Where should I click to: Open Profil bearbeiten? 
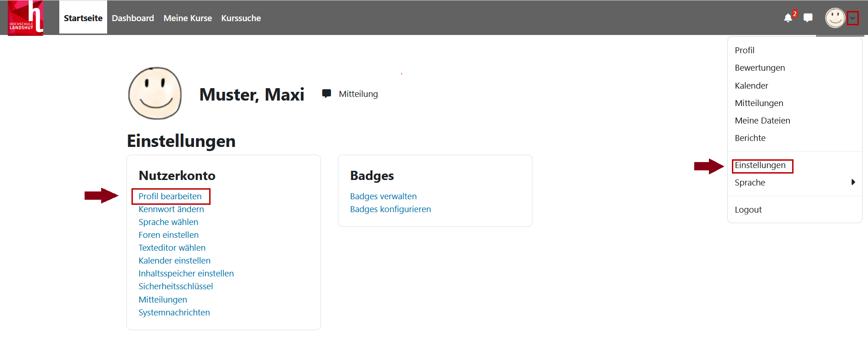coord(171,196)
